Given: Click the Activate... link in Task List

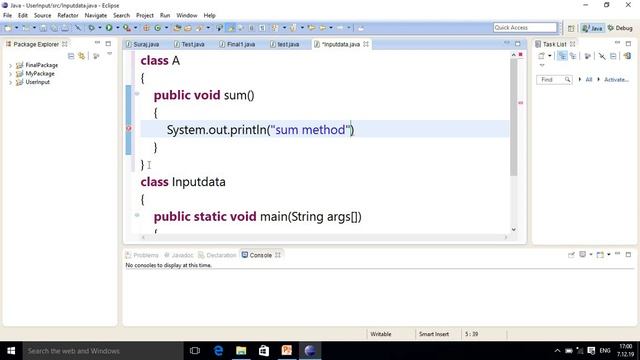Looking at the screenshot, I should pyautogui.click(x=616, y=80).
